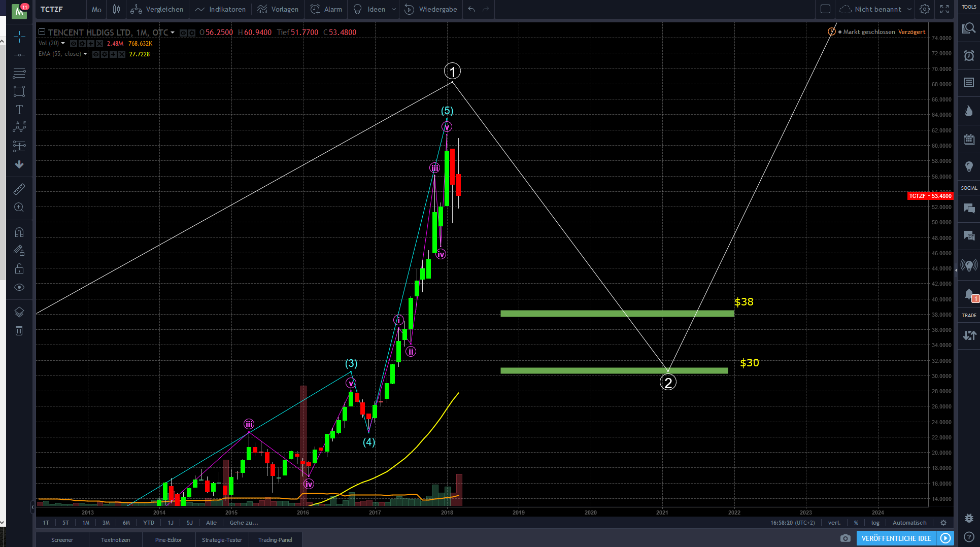Viewport: 980px width, 547px height.
Task: Collapse the chart legend with minus box
Action: [x=42, y=32]
